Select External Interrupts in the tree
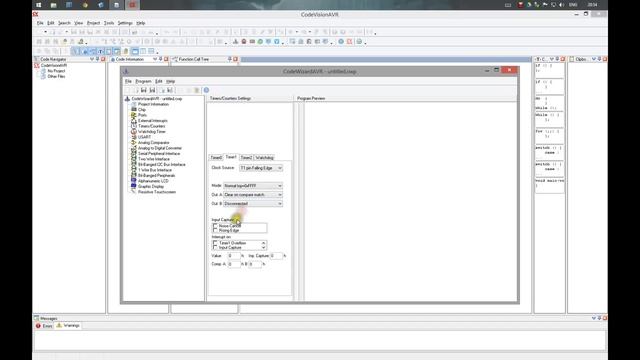This screenshot has width=640, height=360. [x=152, y=121]
